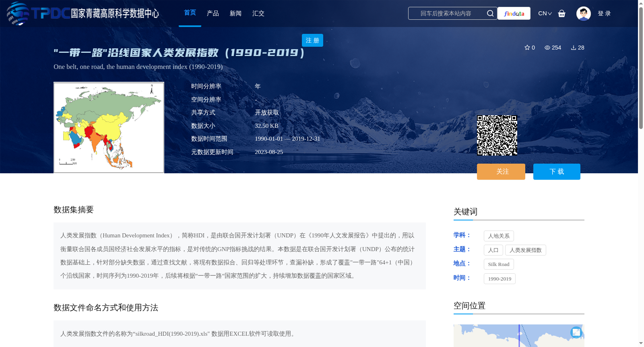Click the 32.50 KB data size value
This screenshot has width=644, height=347.
coord(266,126)
